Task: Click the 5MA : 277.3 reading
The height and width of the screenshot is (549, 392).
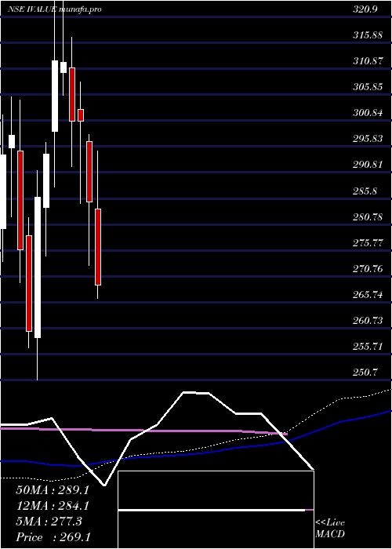Action: (49, 522)
